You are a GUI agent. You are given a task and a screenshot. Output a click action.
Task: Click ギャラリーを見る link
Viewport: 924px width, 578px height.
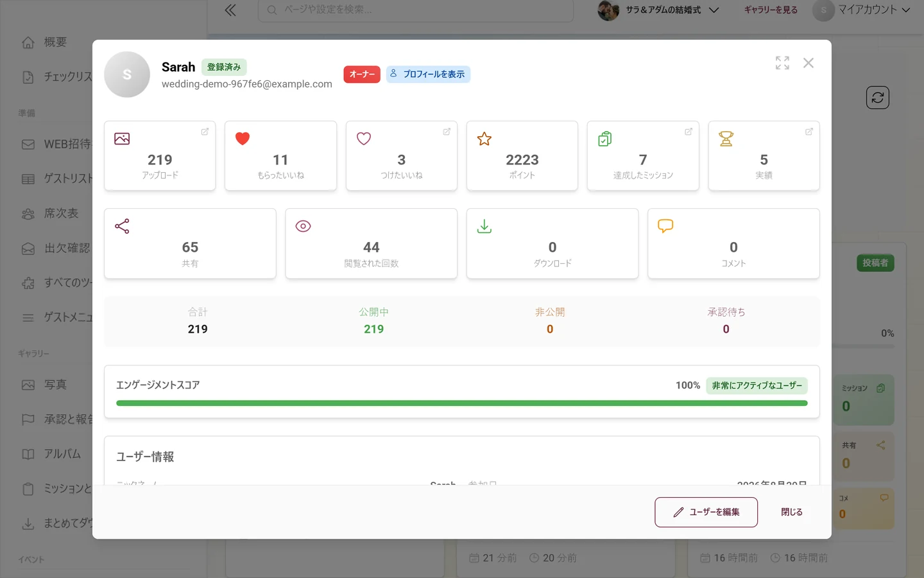coord(771,10)
